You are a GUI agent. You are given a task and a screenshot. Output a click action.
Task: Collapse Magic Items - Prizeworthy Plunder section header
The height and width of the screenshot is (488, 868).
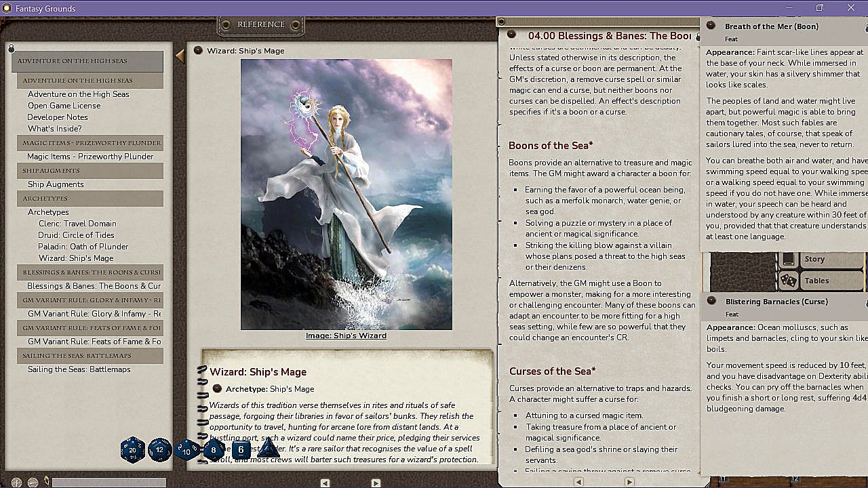pos(90,142)
